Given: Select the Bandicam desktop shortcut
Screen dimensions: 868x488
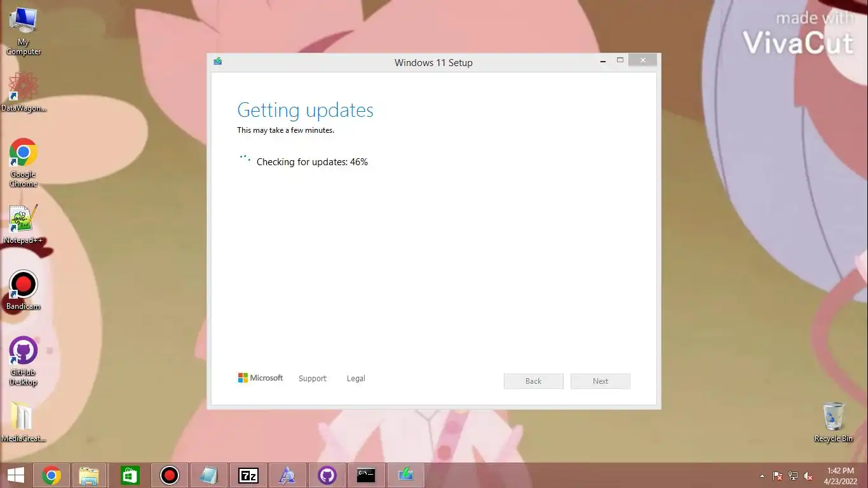Looking at the screenshot, I should click(24, 290).
